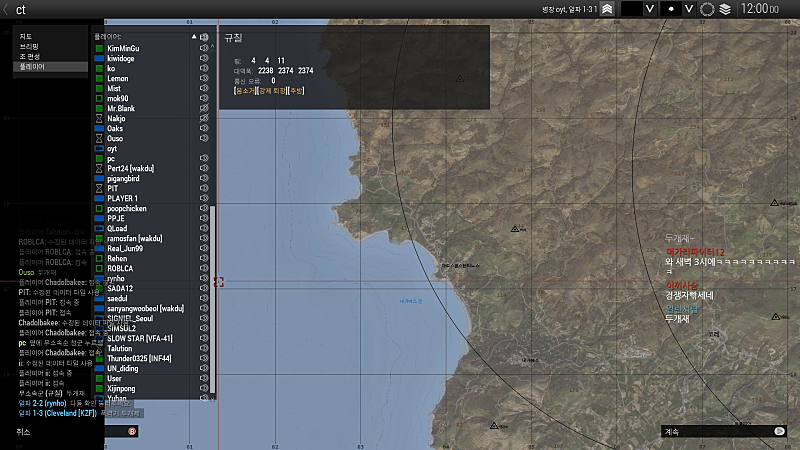Screen dimensions: 800x450
Task: Sort players with the header triangle arrow
Action: [x=194, y=37]
